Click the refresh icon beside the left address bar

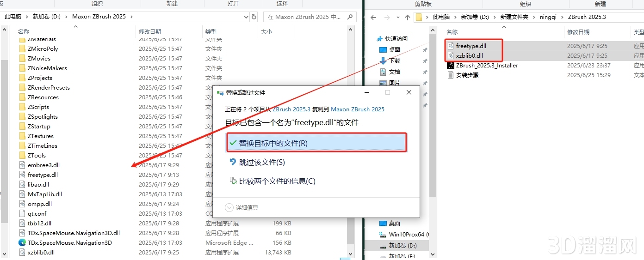(x=254, y=17)
